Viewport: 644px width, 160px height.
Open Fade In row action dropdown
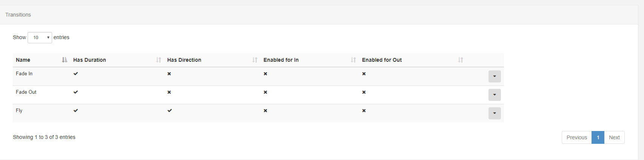click(x=495, y=76)
